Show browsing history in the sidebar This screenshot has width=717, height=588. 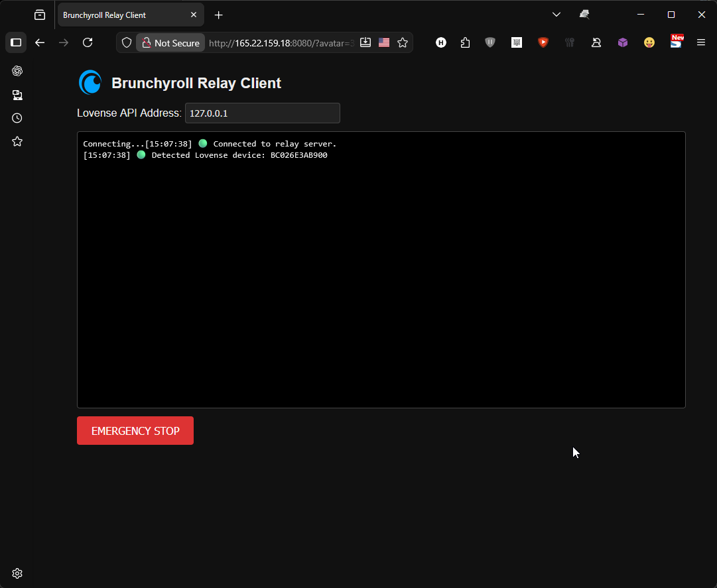coord(17,118)
